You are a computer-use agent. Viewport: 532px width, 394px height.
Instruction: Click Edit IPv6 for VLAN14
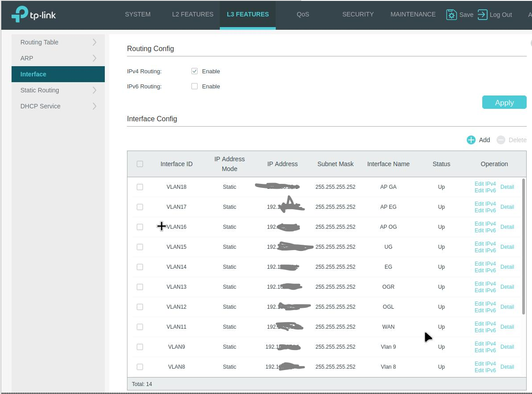pos(485,271)
